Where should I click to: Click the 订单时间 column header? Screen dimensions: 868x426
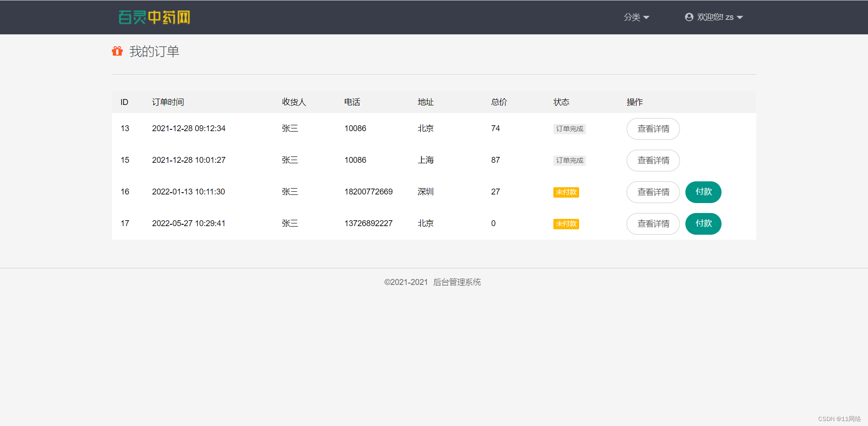[168, 102]
